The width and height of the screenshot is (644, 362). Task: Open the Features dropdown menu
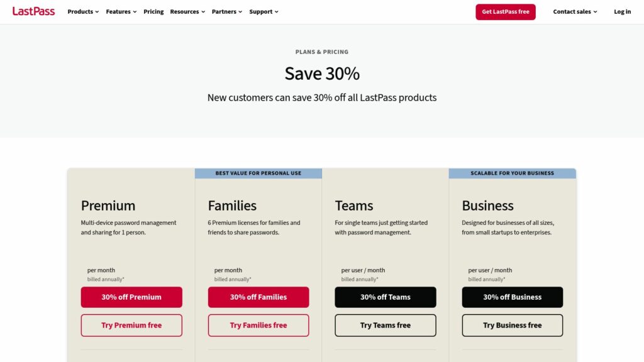(x=121, y=11)
